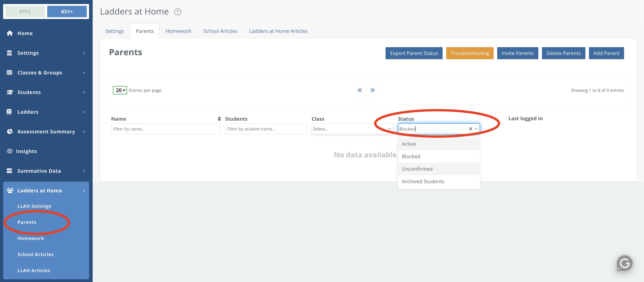Click the Home house icon in sidebar

(x=10, y=33)
